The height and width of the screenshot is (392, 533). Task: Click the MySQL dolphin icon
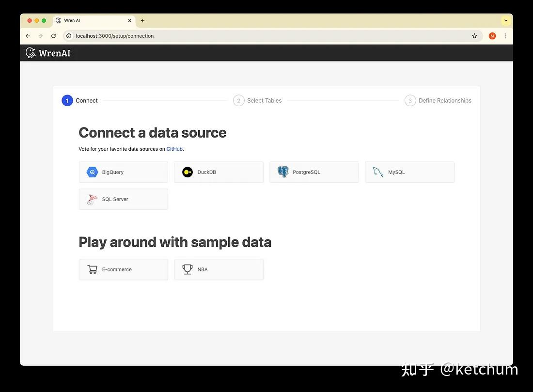click(378, 172)
